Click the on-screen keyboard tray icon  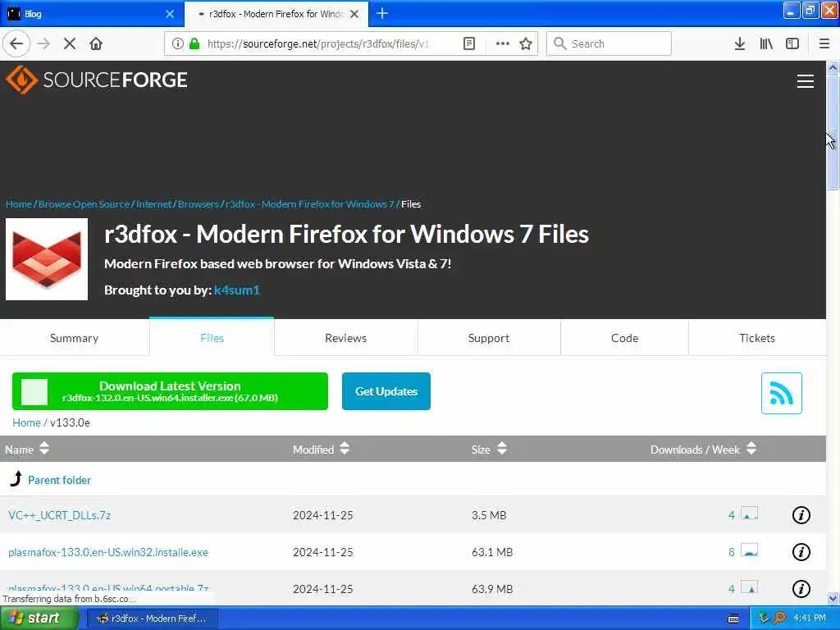(x=733, y=619)
